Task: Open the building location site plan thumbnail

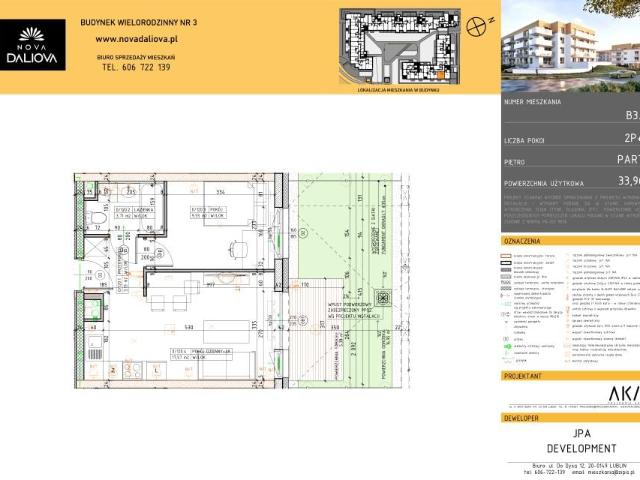Action: click(x=400, y=47)
